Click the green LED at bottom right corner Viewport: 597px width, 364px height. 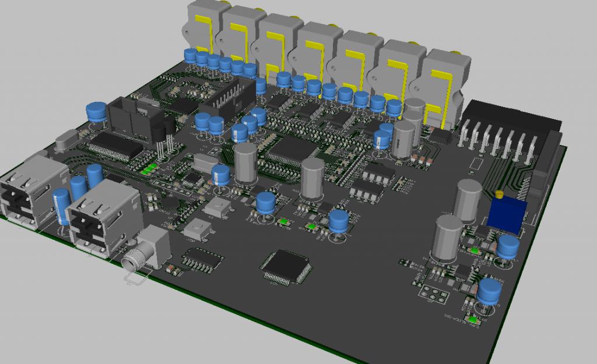[x=473, y=319]
